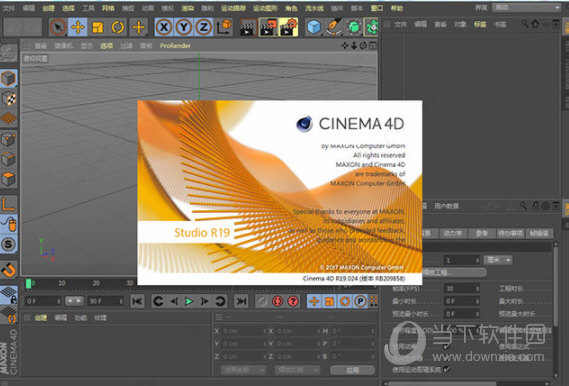The width and height of the screenshot is (569, 386).
Task: Play the animation forwards
Action: tap(189, 301)
